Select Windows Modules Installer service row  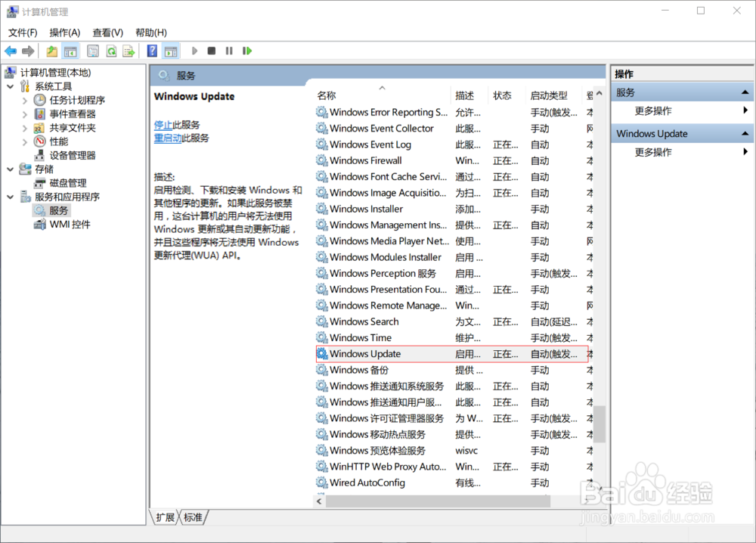454,257
